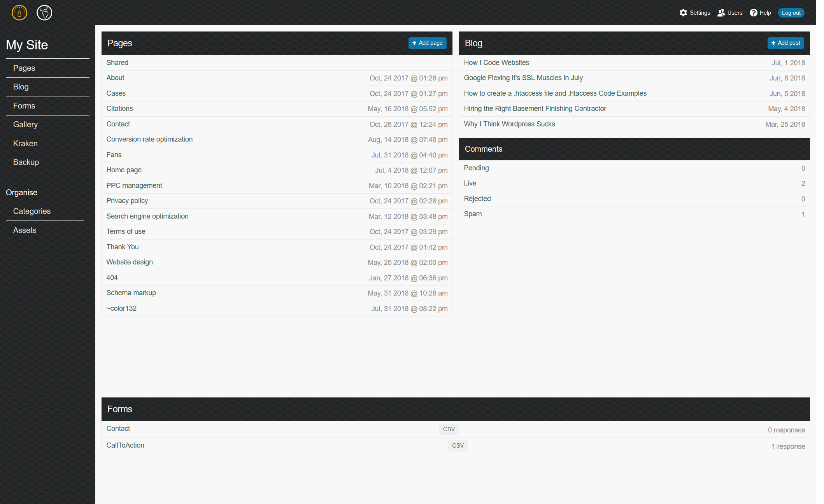This screenshot has height=504, width=824.
Task: Open the Blog section in the sidebar
Action: 21,87
